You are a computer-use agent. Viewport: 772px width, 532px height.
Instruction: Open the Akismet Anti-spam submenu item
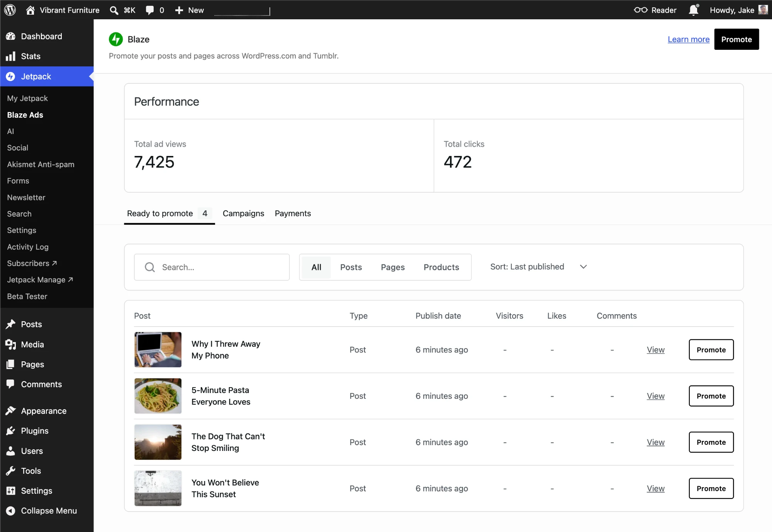coord(41,164)
